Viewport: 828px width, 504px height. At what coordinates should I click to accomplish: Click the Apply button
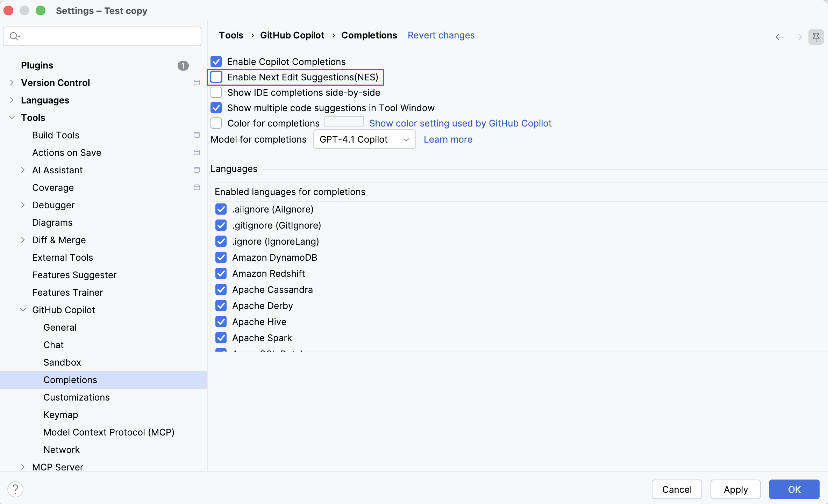[x=735, y=489]
